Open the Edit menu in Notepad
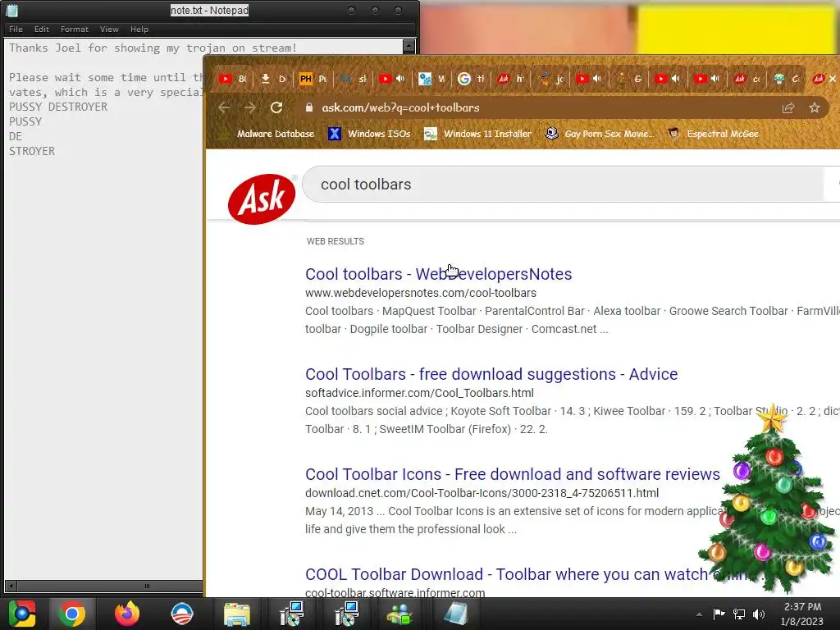This screenshot has height=630, width=840. tap(42, 29)
